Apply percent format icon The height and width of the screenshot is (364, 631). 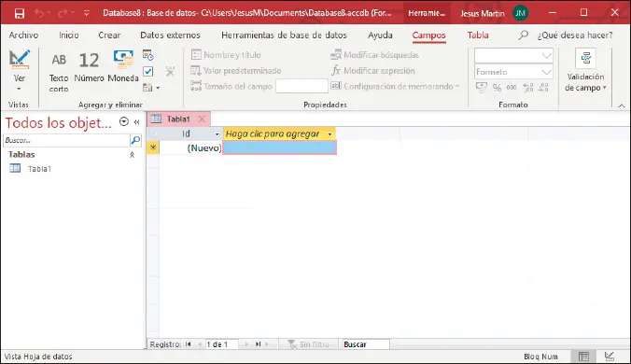[x=498, y=88]
